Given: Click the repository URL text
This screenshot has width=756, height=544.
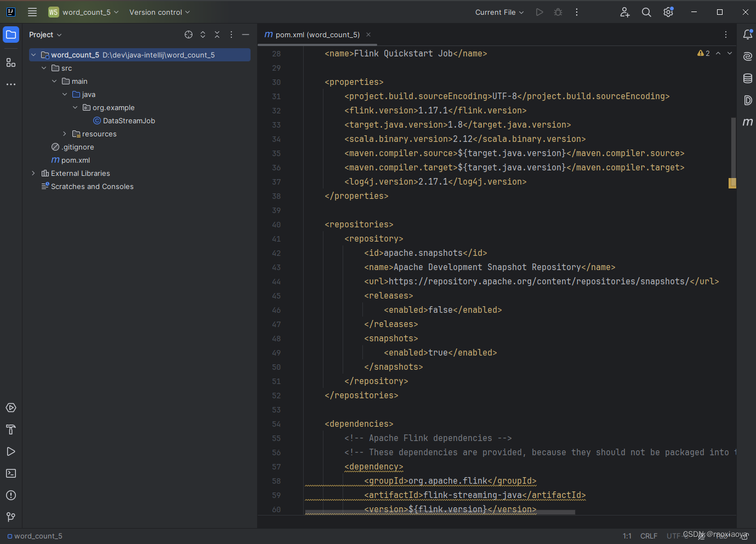Looking at the screenshot, I should 539,282.
